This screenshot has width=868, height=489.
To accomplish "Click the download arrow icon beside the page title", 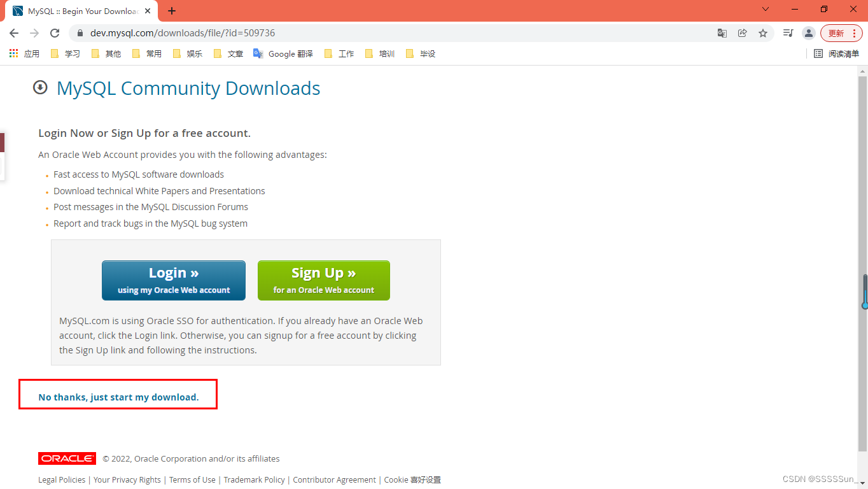I will [x=40, y=87].
